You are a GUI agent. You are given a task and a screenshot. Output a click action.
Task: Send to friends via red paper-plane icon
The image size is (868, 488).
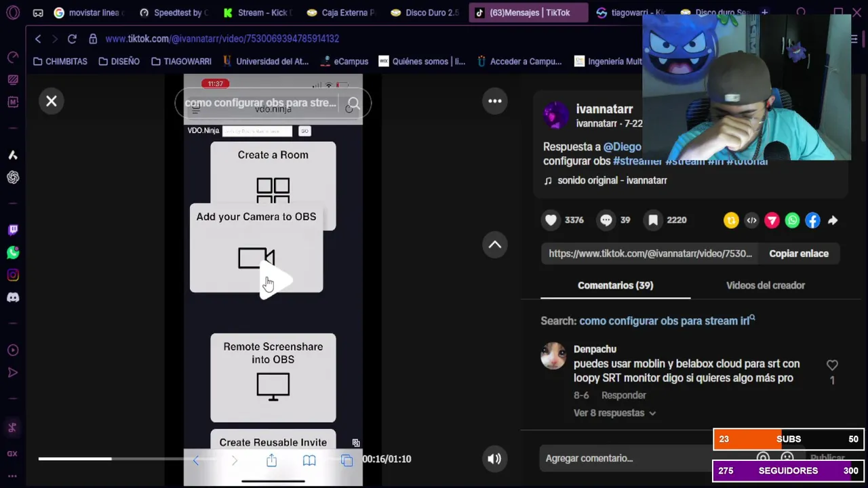772,220
